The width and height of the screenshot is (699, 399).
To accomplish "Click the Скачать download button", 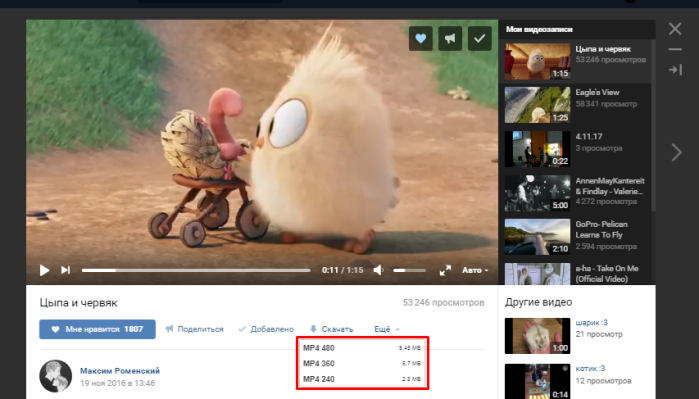I will [331, 329].
